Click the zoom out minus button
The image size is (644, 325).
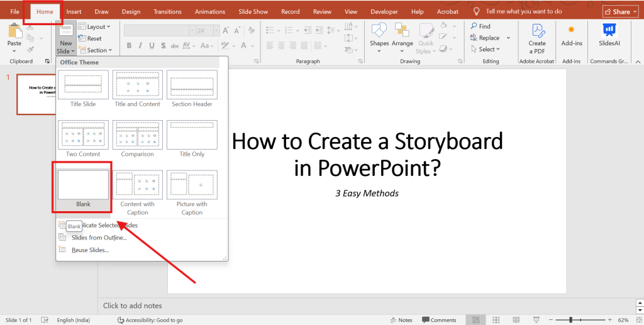click(x=551, y=320)
